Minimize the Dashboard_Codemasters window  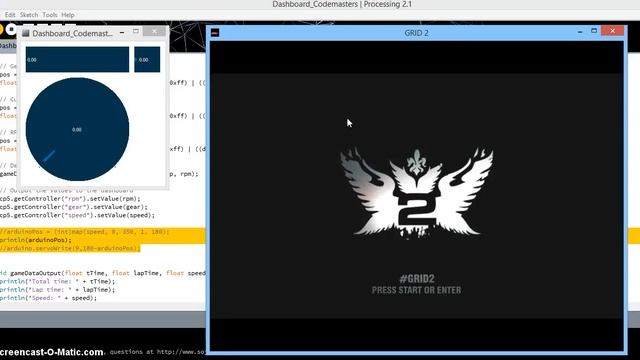click(122, 33)
